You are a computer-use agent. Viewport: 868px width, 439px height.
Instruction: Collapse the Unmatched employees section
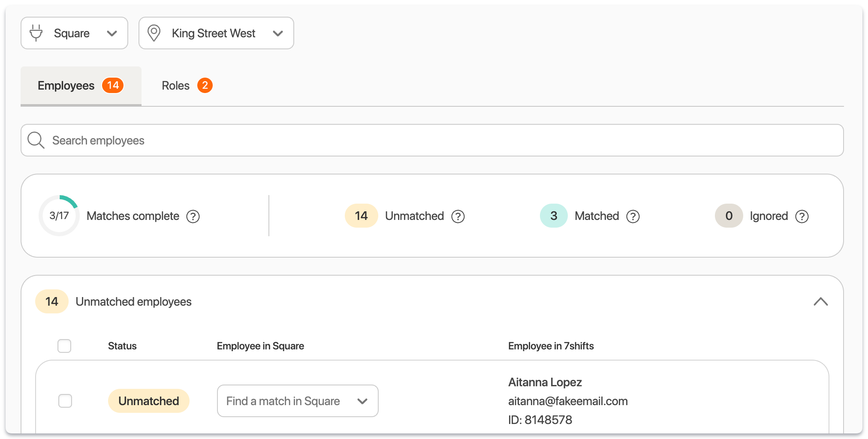(820, 302)
